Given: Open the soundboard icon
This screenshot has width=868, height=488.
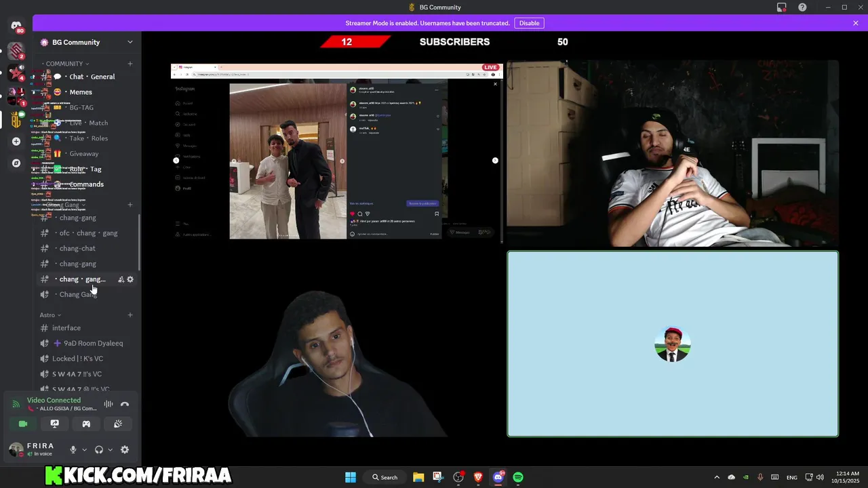Looking at the screenshot, I should click(x=118, y=424).
